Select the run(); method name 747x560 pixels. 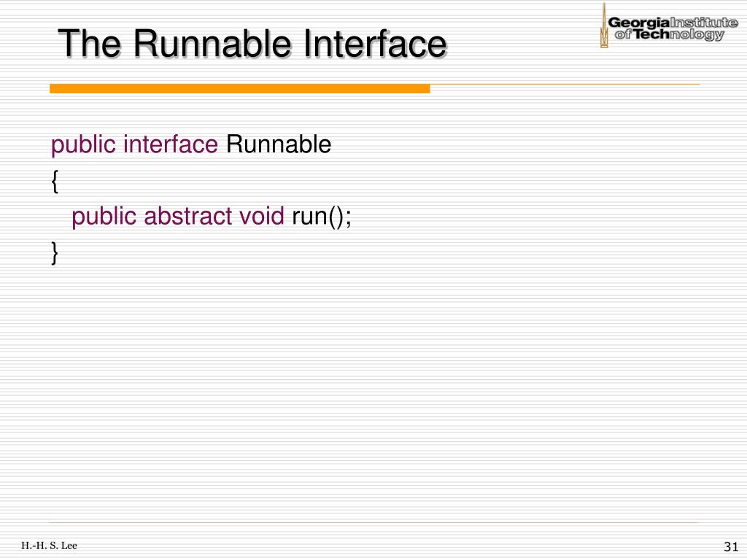(x=322, y=217)
